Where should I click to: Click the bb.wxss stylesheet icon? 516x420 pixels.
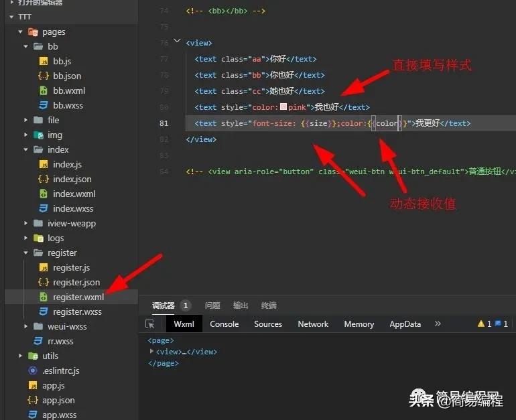[44, 105]
